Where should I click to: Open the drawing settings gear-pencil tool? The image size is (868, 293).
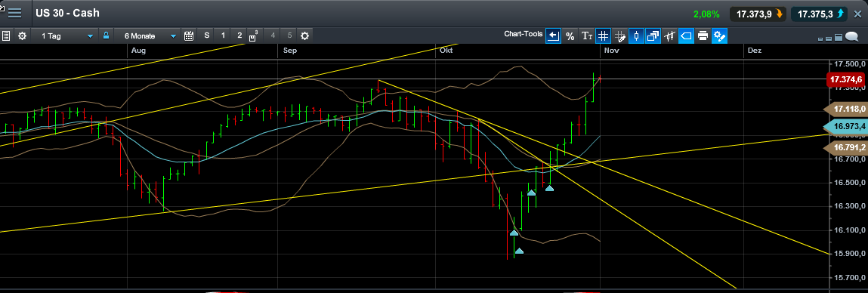click(x=720, y=36)
